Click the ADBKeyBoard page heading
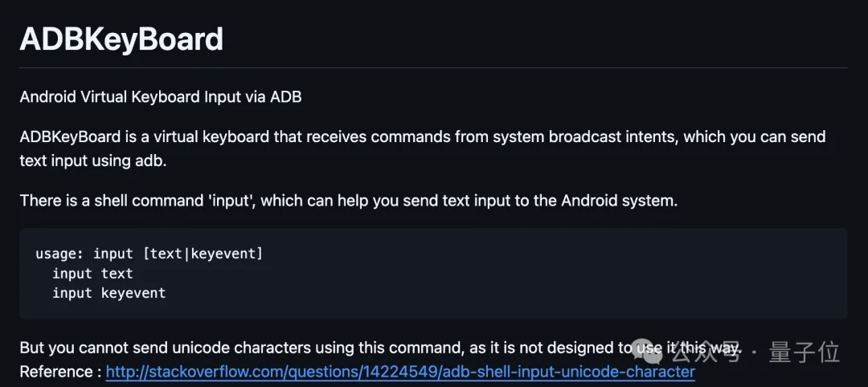The height and width of the screenshot is (387, 868). click(x=121, y=39)
